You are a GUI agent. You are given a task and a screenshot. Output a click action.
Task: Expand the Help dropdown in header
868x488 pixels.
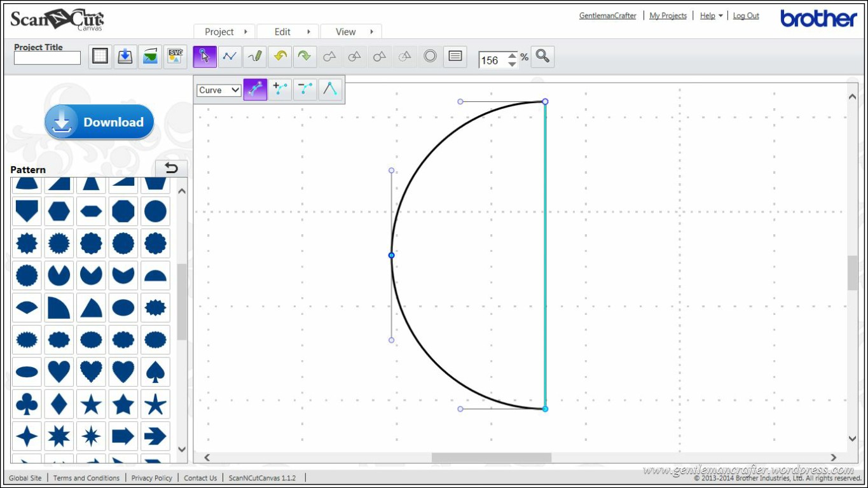pos(711,16)
